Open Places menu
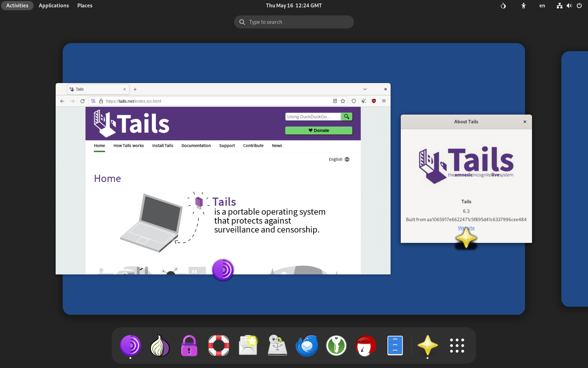Screen dimensions: 588x368 tap(85, 6)
